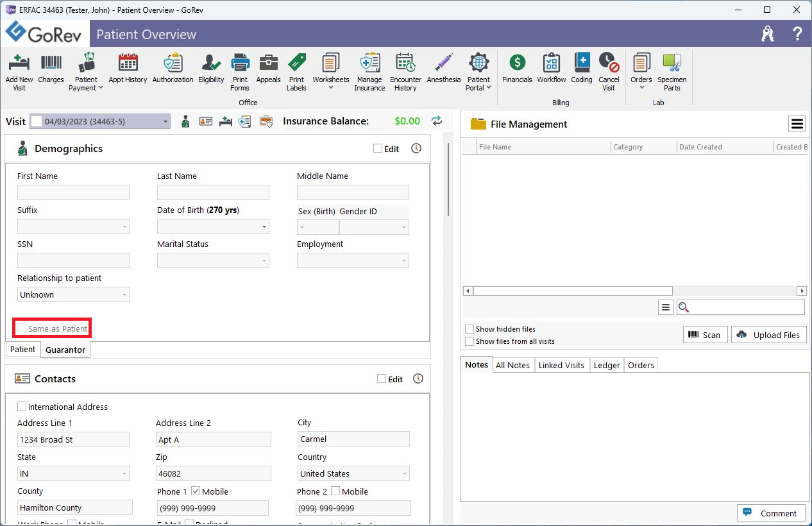
Task: Open the Charges barcode icon
Action: [51, 68]
